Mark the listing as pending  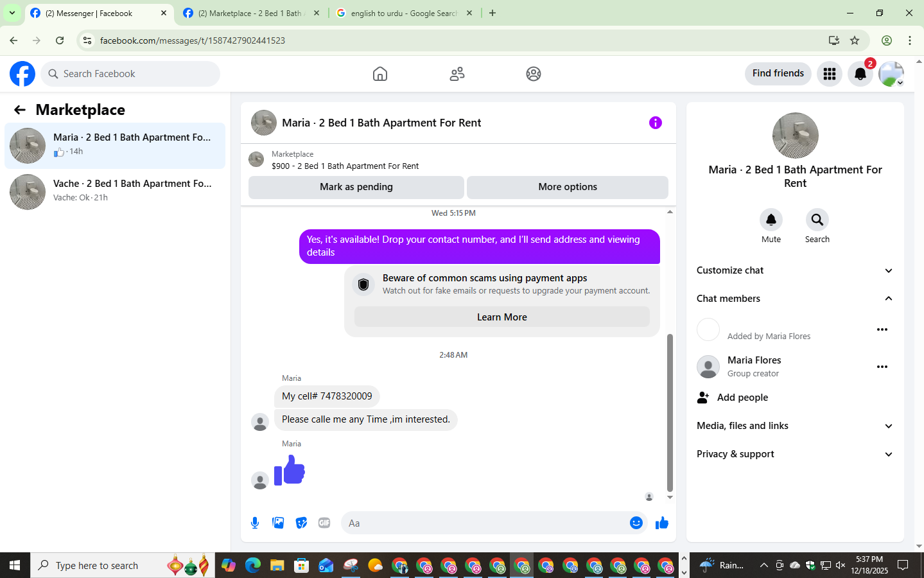[x=356, y=187]
